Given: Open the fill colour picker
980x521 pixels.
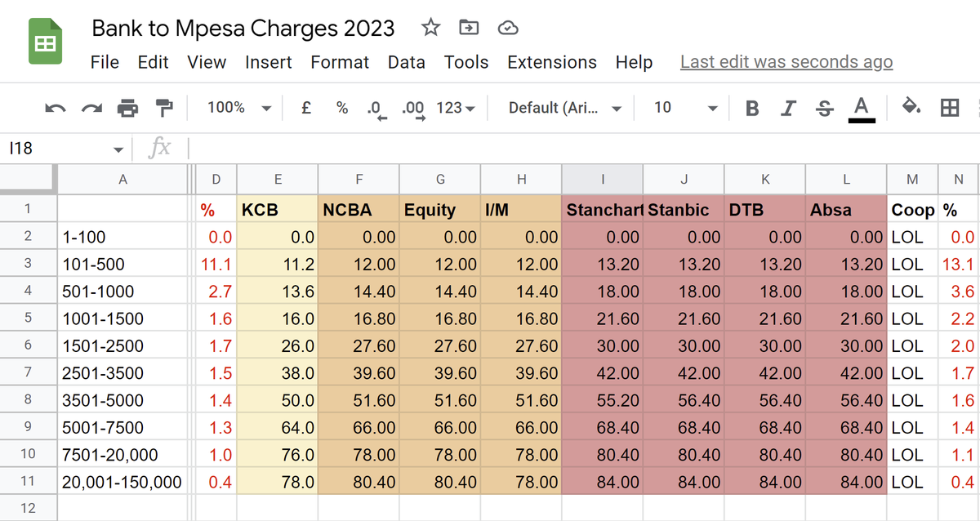Looking at the screenshot, I should pyautogui.click(x=911, y=107).
